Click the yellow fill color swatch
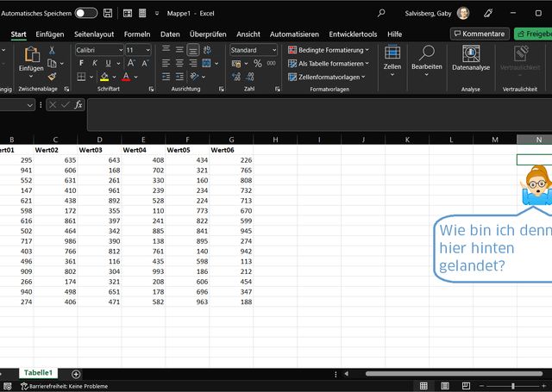Image resolution: width=552 pixels, height=392 pixels. click(x=103, y=78)
